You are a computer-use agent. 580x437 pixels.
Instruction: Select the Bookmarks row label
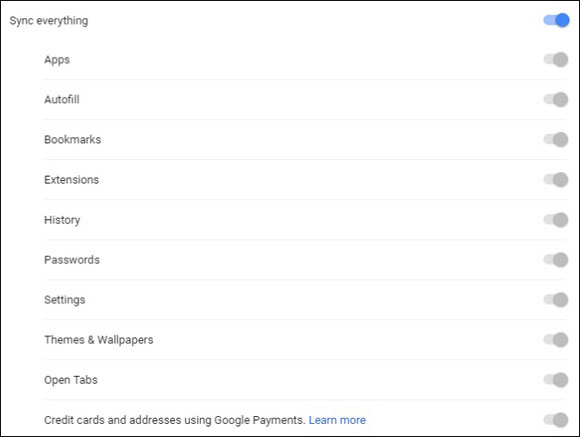coord(72,139)
